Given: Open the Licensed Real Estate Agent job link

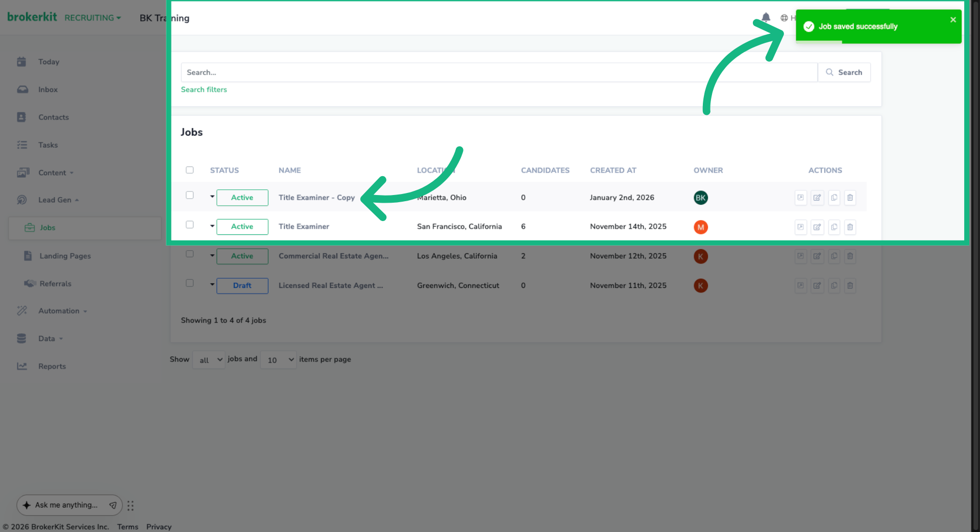Looking at the screenshot, I should [x=331, y=285].
